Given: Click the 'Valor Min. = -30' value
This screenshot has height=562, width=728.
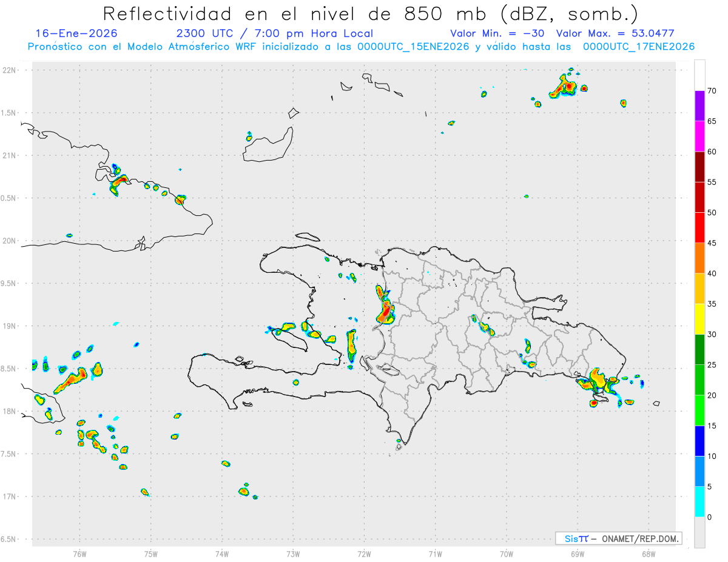Looking at the screenshot, I should [x=497, y=33].
